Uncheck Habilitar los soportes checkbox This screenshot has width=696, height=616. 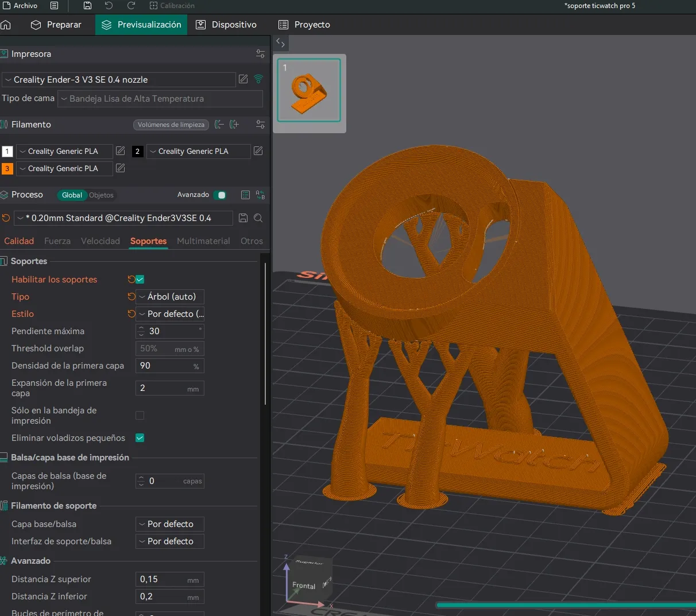pyautogui.click(x=140, y=280)
